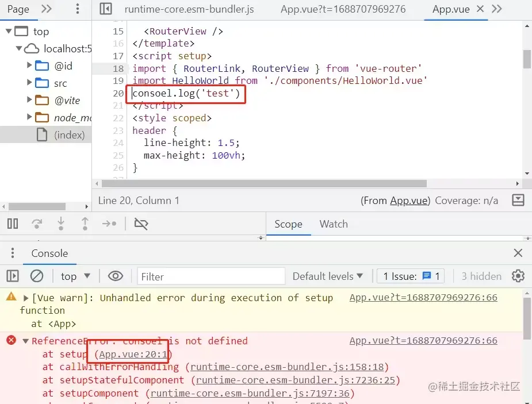Open the App.vue:20:1 link
The height and width of the screenshot is (404, 532).
coord(133,354)
